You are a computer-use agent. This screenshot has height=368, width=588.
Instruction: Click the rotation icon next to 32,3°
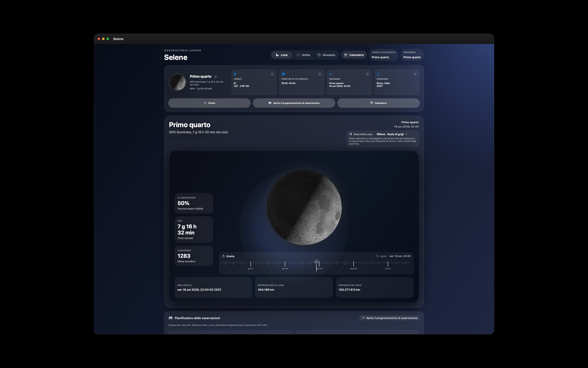point(377,256)
